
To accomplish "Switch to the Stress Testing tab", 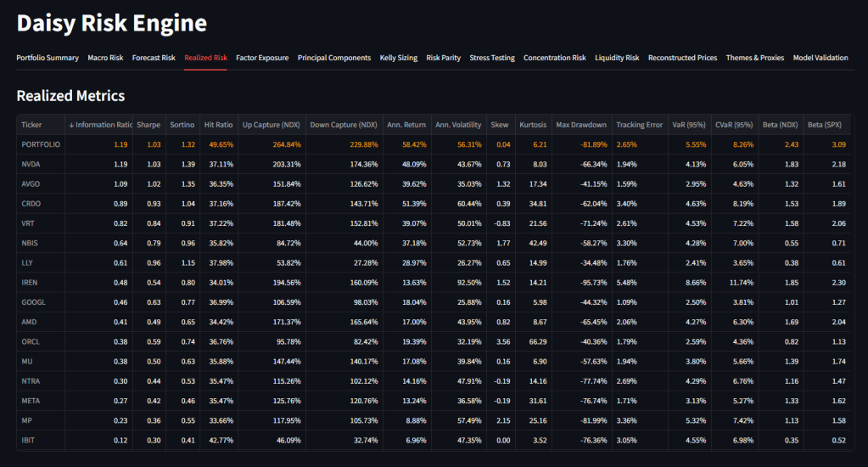I will 492,58.
